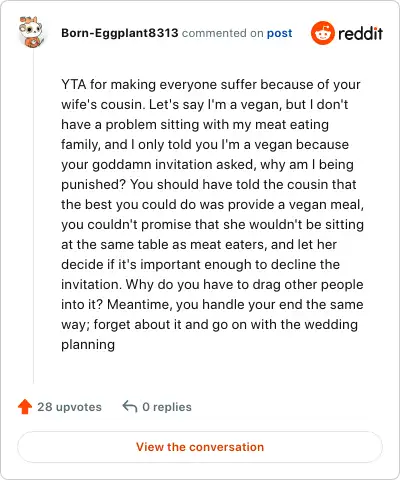The height and width of the screenshot is (480, 400).
Task: Open "View the conversation" button
Action: [200, 447]
